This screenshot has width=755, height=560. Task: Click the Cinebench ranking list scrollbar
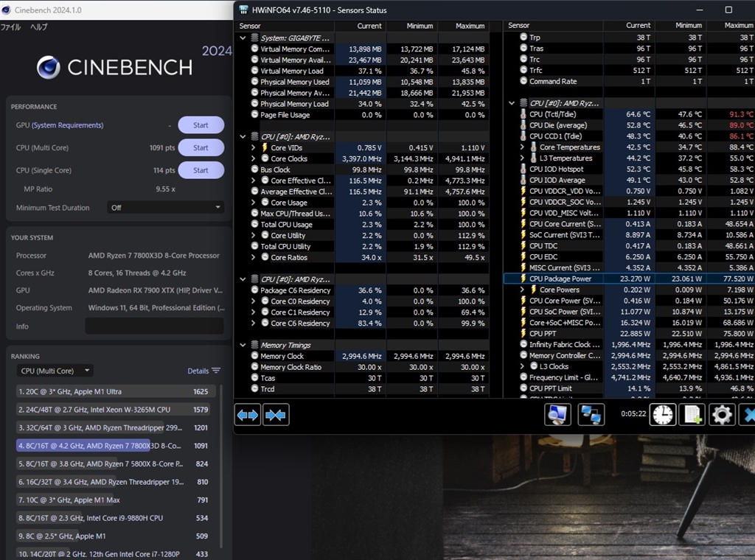point(221,466)
